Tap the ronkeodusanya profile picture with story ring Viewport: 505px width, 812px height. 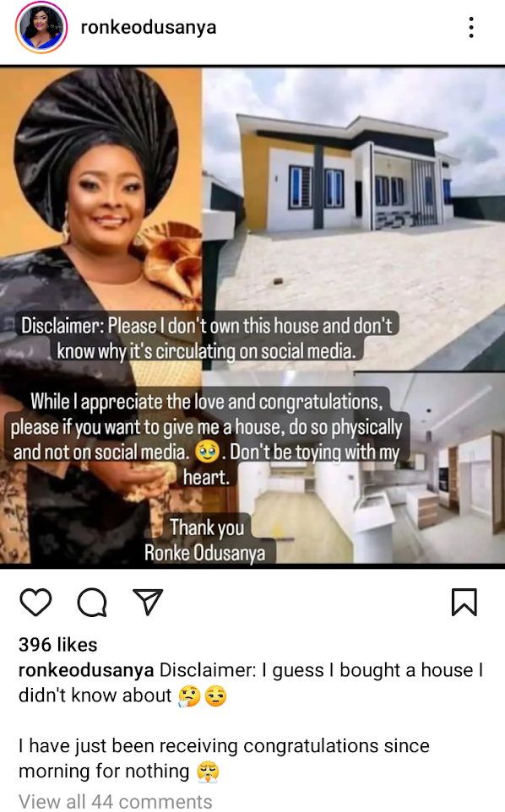point(41,28)
